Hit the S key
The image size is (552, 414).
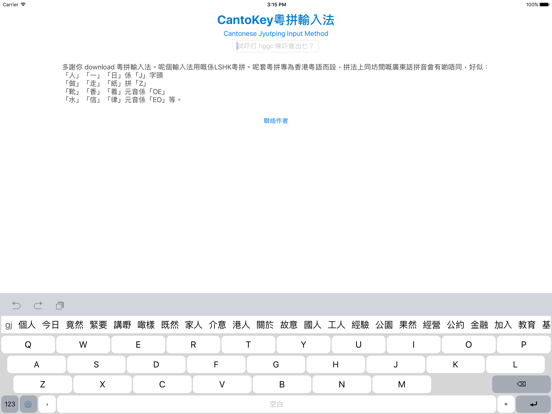[96, 364]
